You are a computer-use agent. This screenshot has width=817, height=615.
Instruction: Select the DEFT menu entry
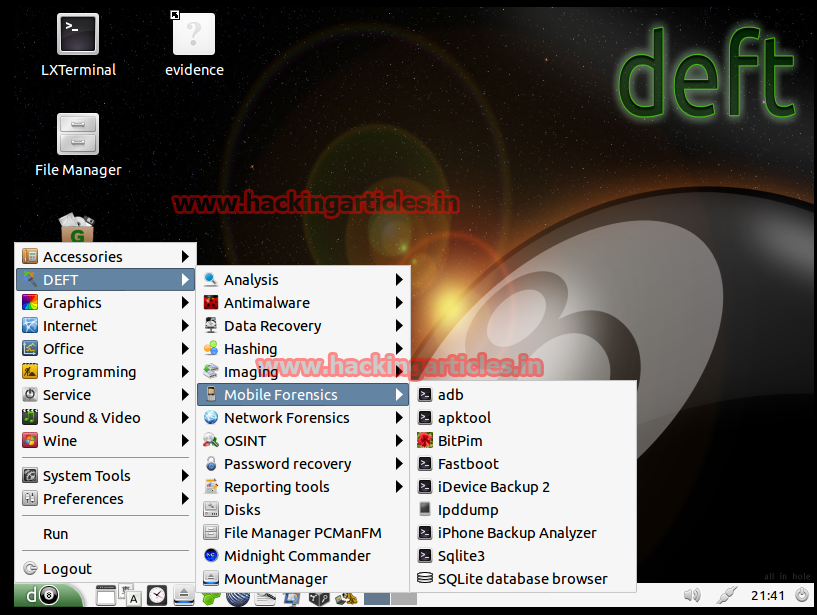[106, 280]
